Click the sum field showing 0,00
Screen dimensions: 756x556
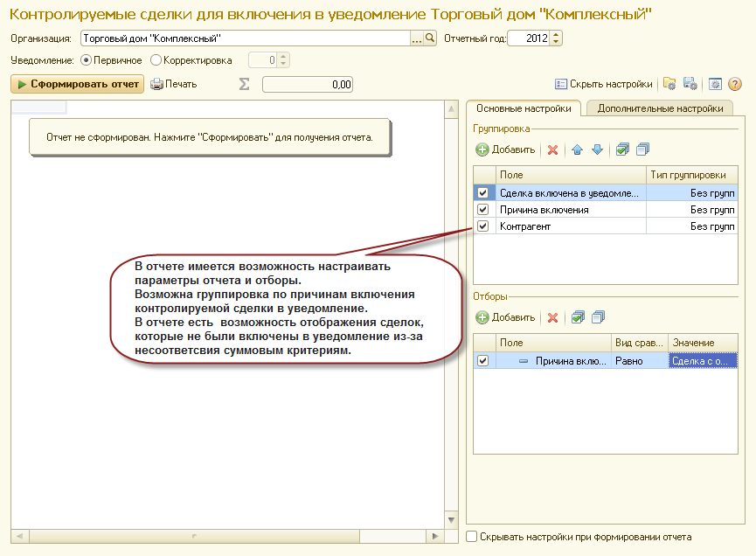[308, 85]
